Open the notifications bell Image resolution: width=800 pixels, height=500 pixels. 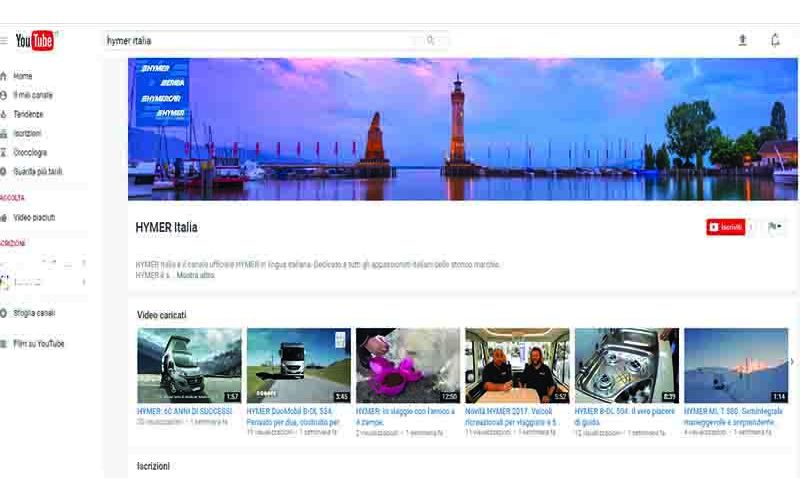click(775, 41)
